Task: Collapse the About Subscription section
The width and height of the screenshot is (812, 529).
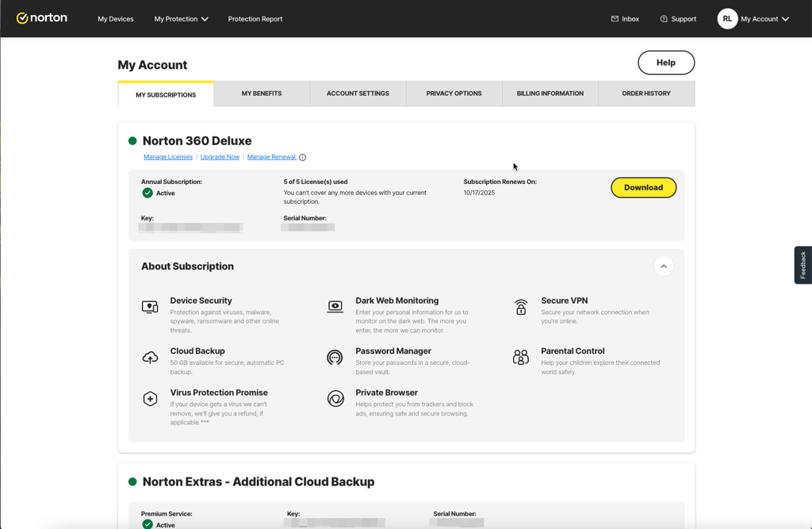Action: (664, 266)
